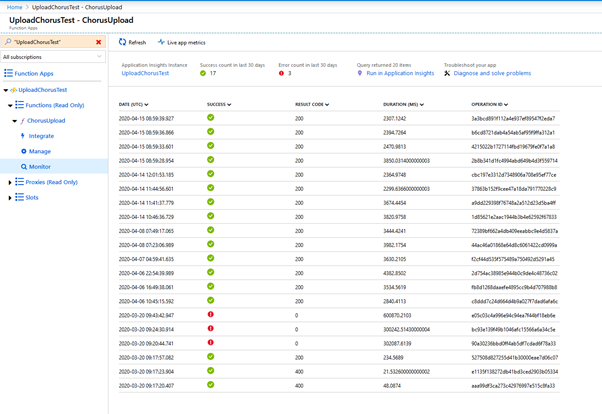Open the All subscriptions dropdown
Viewport: 602px width, 414px height.
pyautogui.click(x=53, y=57)
